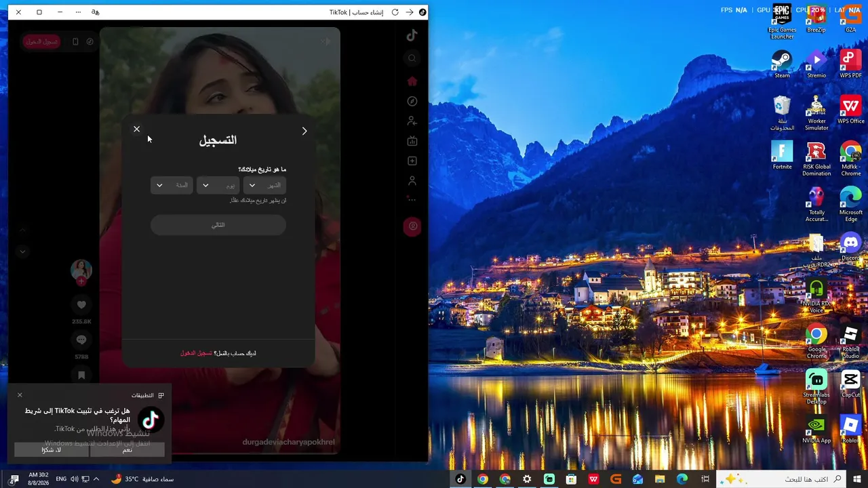Screen dimensions: 868x488
Task: Click the phone icon in TikTok top bar
Action: pyautogui.click(x=75, y=41)
